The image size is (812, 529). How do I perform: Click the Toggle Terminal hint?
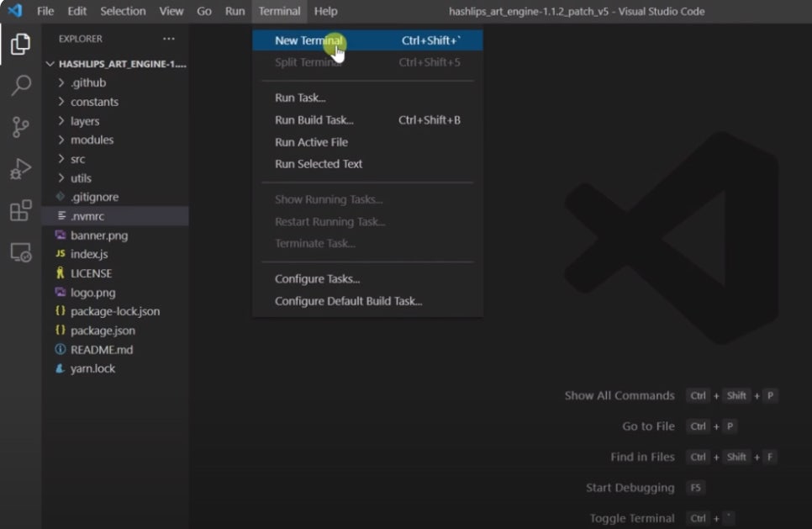click(x=632, y=517)
